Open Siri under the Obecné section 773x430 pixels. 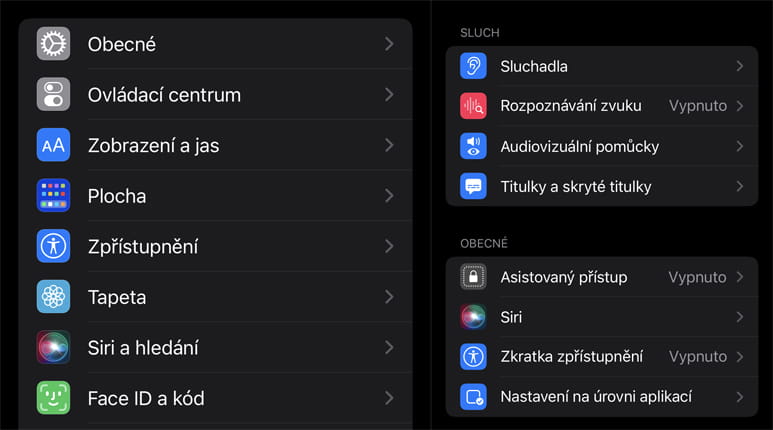[600, 317]
